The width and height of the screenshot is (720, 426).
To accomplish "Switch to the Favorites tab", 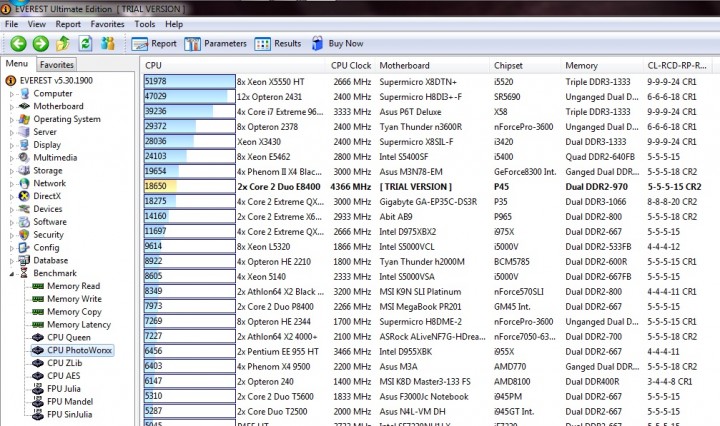I will point(56,65).
